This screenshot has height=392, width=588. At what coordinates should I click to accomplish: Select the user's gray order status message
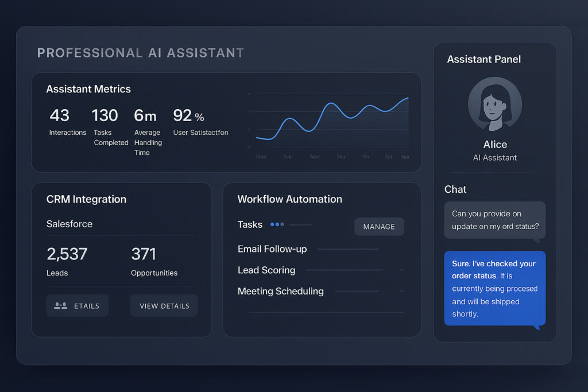[x=494, y=220]
